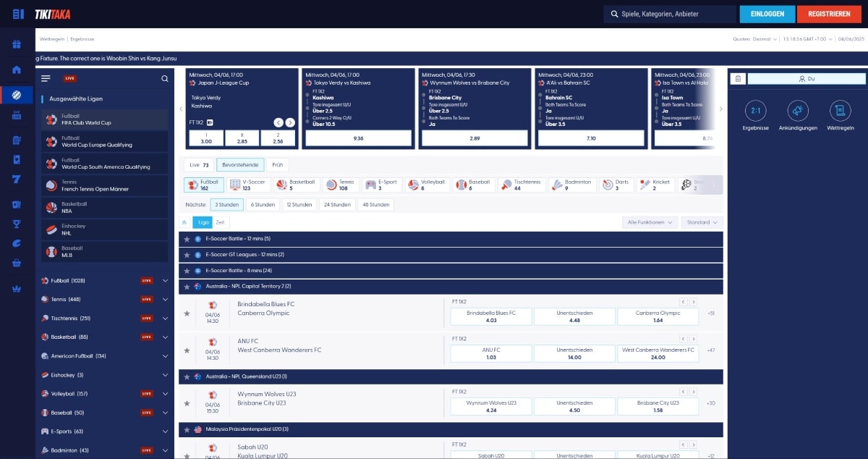Open the bet slip clipboard icon
Screen dimensions: 868x459
(737, 78)
